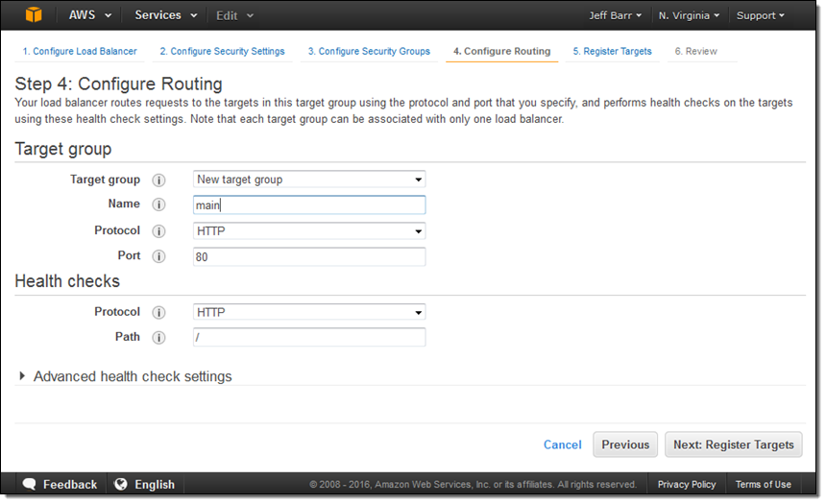Open the target group Protocol dropdown
Viewport: 826px width, 504px height.
(308, 231)
